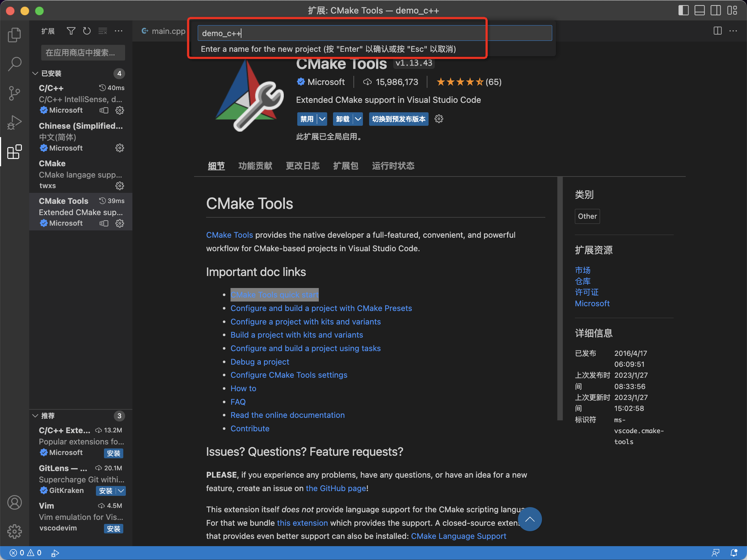
Task: Open the 仓库 resource link
Action: click(582, 281)
